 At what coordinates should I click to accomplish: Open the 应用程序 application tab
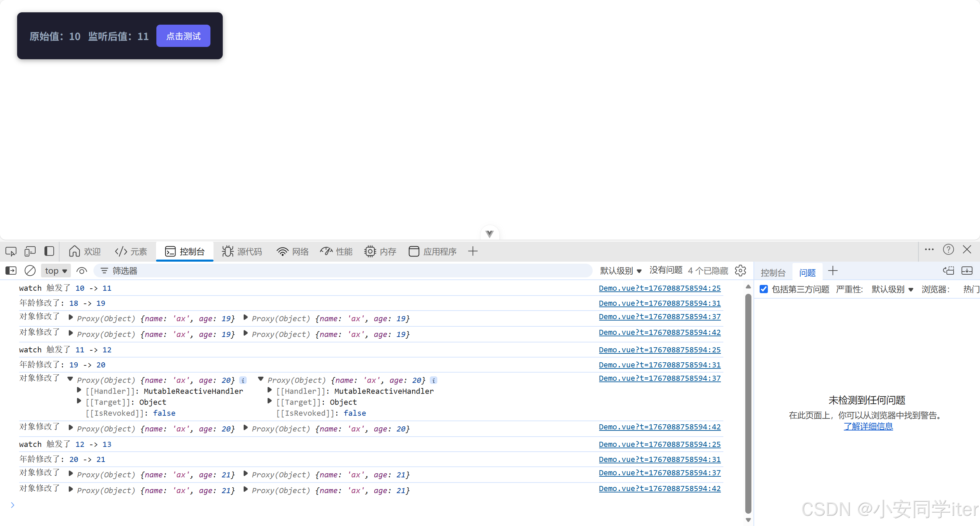433,251
